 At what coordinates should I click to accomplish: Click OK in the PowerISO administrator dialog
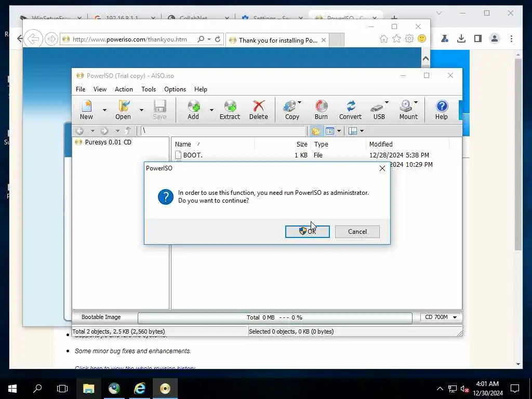308,231
